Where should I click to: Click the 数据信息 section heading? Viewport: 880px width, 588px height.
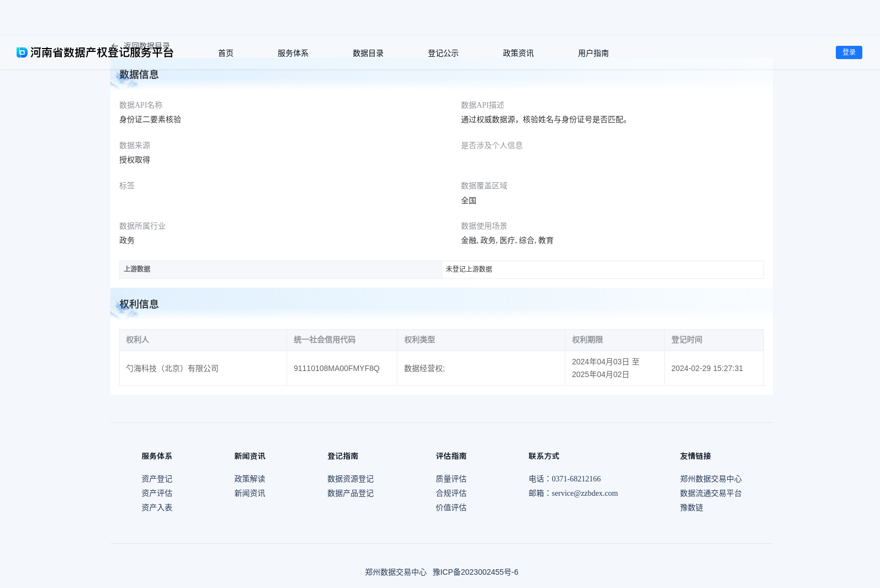139,75
